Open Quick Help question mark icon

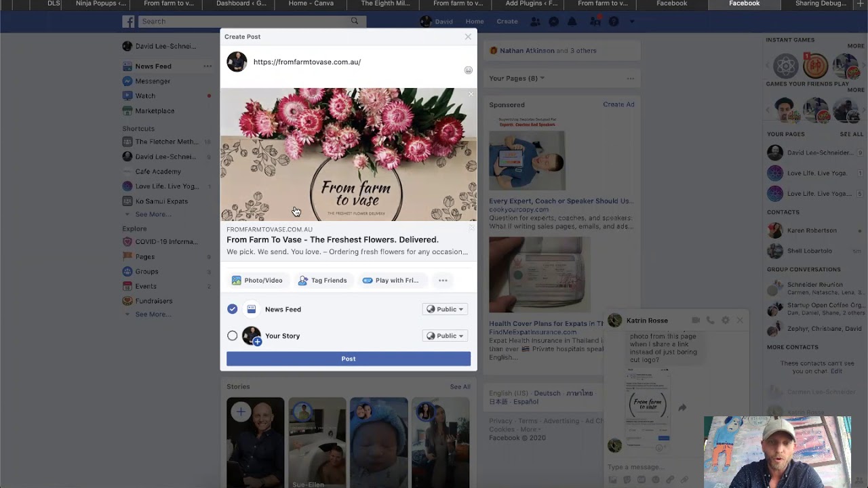(614, 22)
